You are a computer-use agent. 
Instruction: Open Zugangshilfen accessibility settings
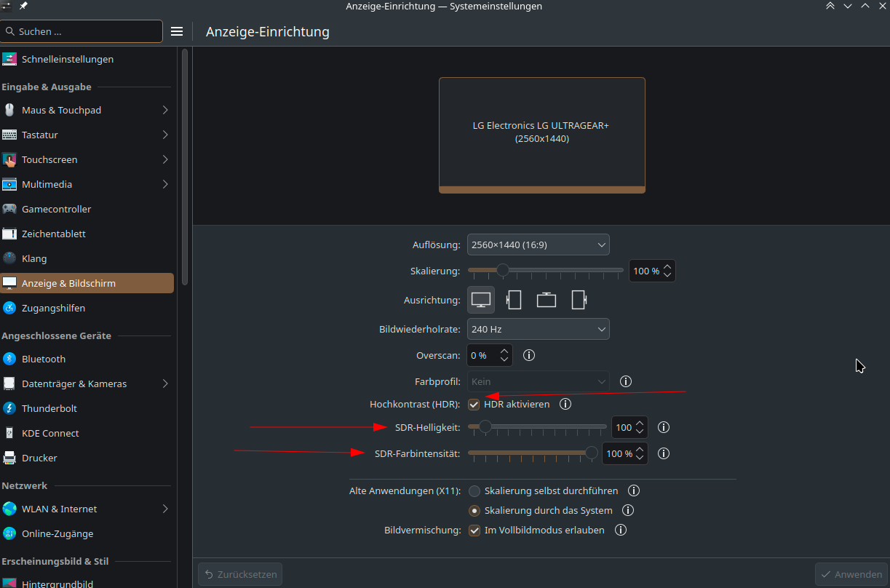87,308
